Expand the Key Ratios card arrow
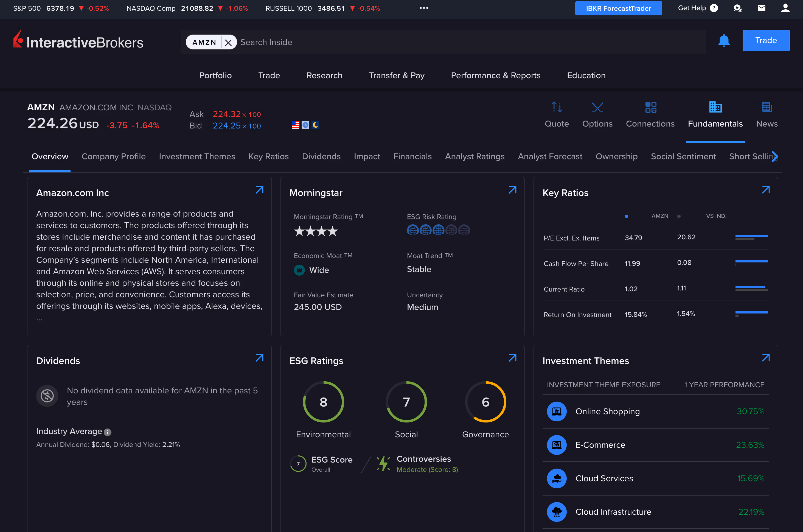 pos(765,190)
